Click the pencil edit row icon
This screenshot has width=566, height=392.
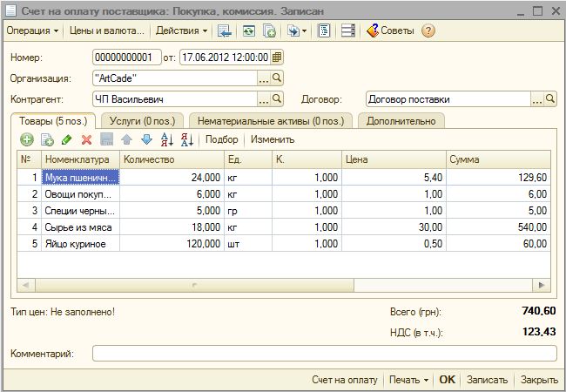[67, 139]
